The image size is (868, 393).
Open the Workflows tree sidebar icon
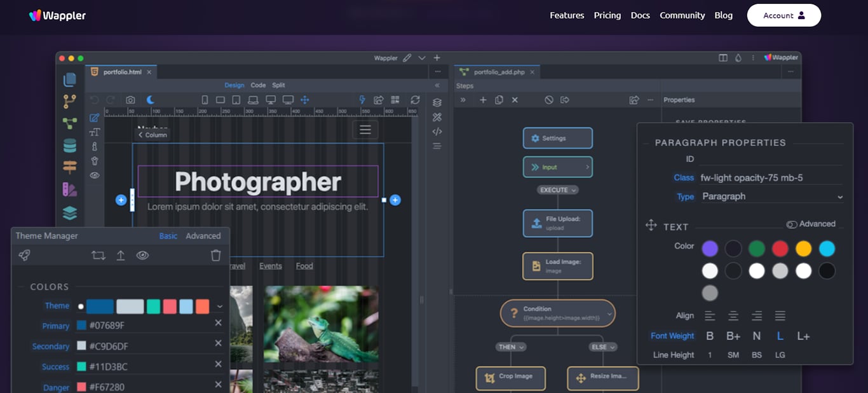pos(69,123)
